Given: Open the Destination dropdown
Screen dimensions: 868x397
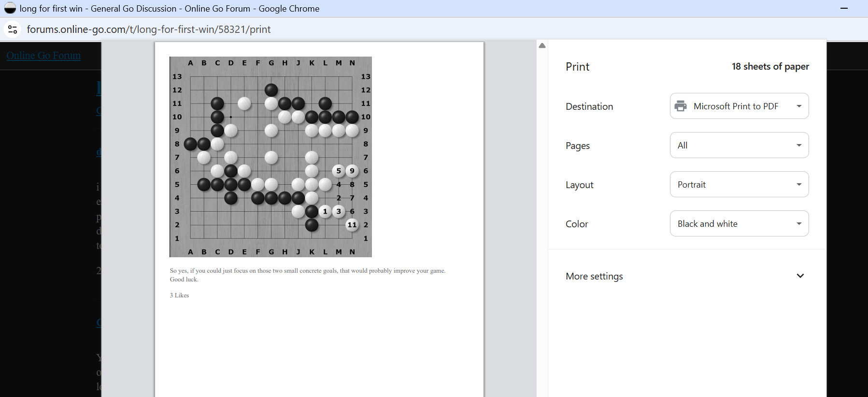Looking at the screenshot, I should 739,106.
